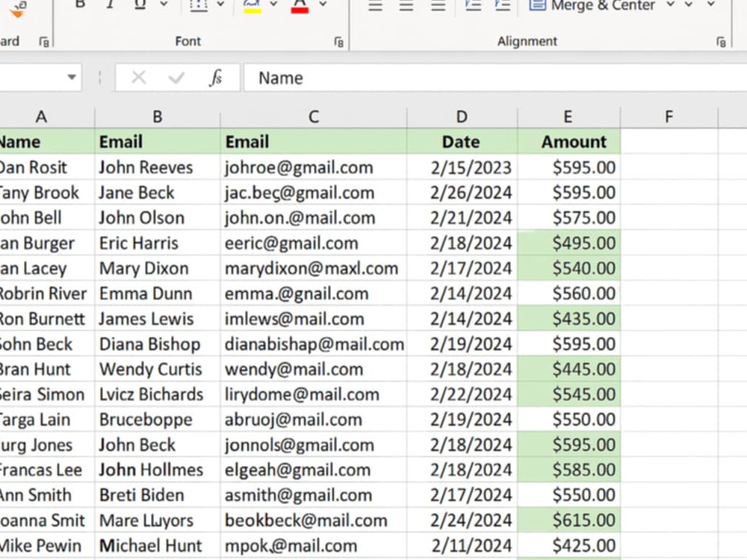Confirm the formula bar entry
747x560 pixels.
tap(176, 77)
